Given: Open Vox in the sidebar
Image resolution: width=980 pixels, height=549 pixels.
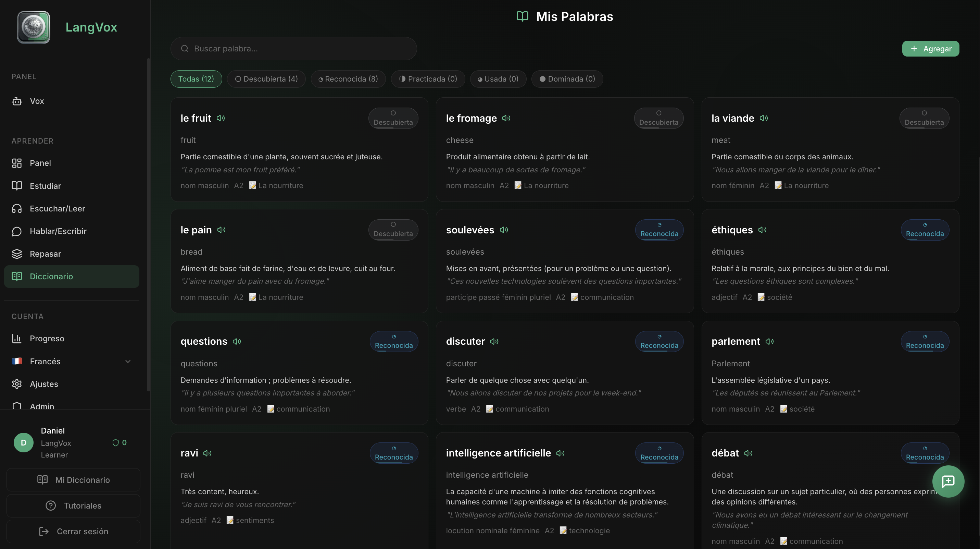Looking at the screenshot, I should click(x=72, y=101).
